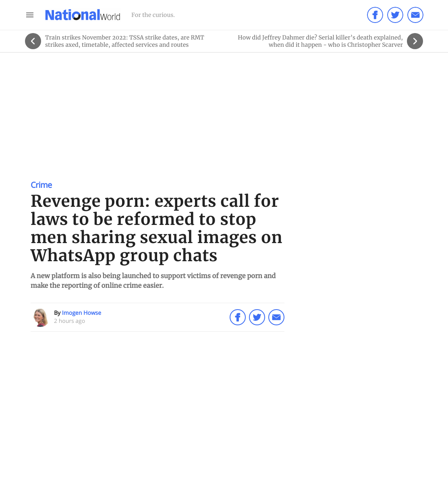This screenshot has height=493, width=448.
Task: Share via the header email icon
Action: (415, 15)
